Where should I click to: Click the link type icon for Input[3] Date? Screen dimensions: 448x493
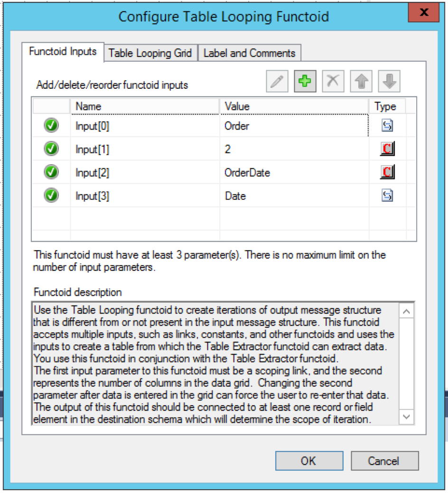click(387, 195)
